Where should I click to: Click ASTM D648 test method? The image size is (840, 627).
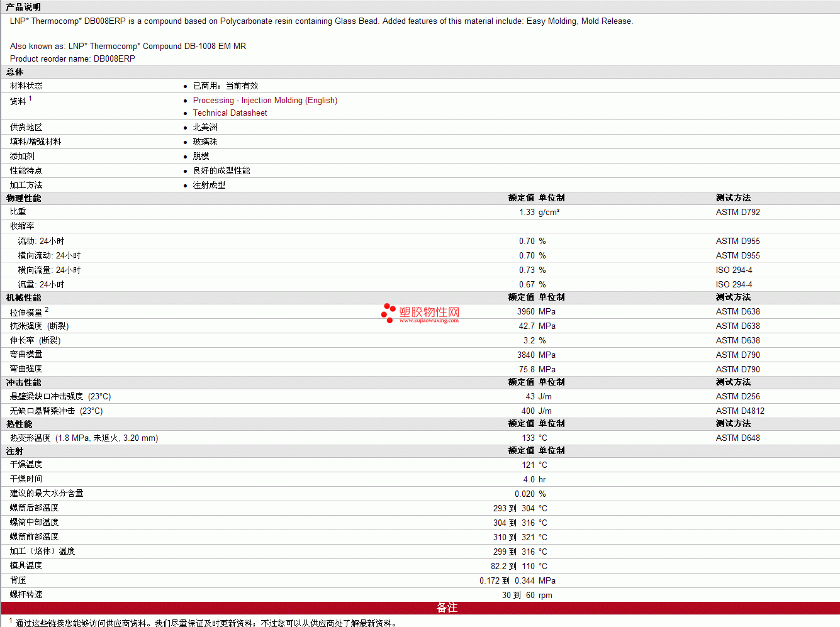point(738,438)
